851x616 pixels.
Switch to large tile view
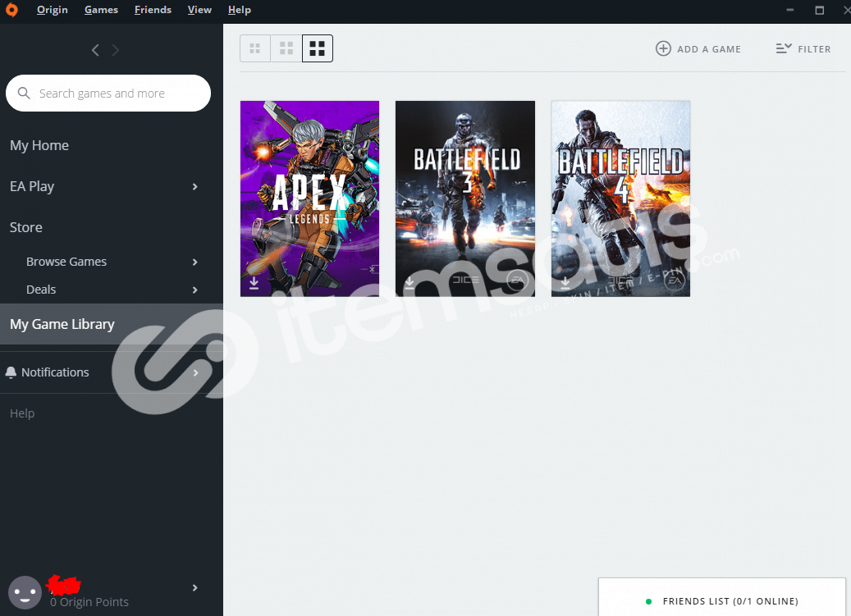318,48
